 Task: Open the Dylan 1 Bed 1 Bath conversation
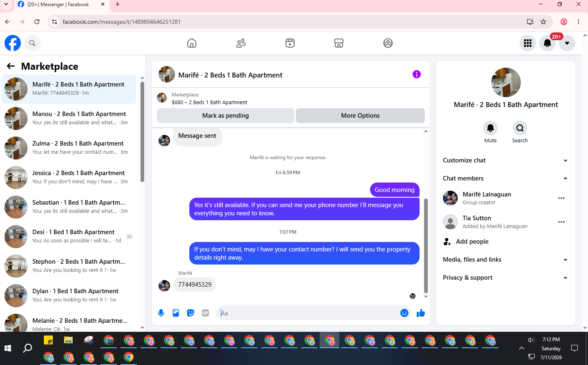click(69, 296)
